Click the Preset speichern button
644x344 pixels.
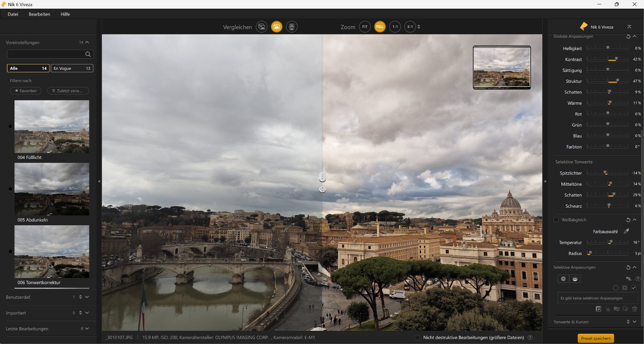[x=596, y=338]
